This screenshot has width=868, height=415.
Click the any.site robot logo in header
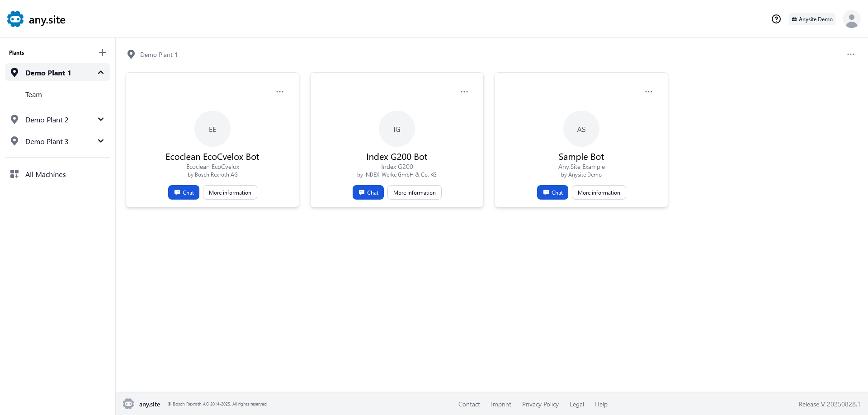pos(15,19)
